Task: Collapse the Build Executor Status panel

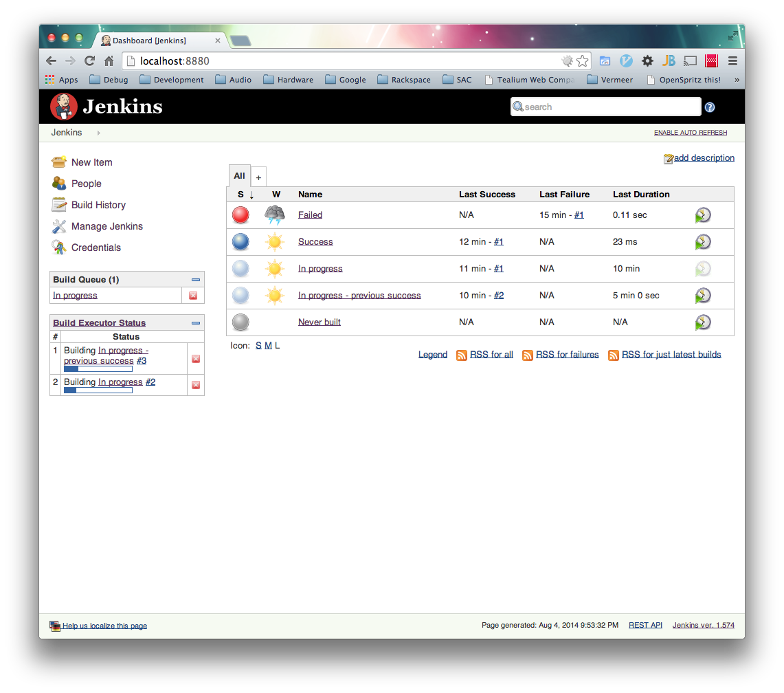Action: [196, 323]
